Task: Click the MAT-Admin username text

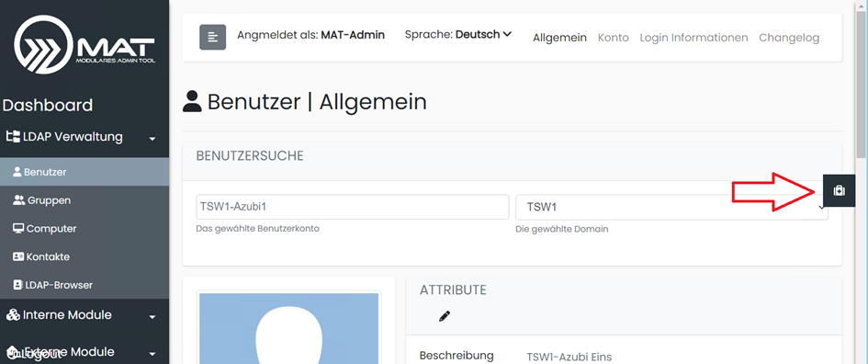Action: click(x=353, y=35)
